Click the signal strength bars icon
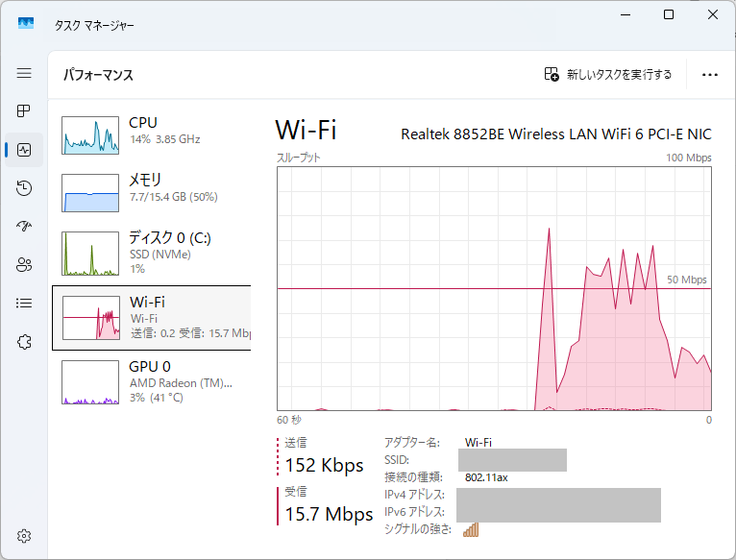The image size is (736, 560). point(470,529)
